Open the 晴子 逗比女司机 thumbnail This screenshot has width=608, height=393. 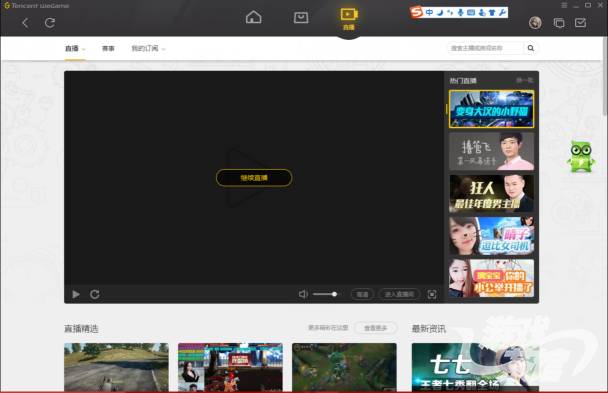pyautogui.click(x=491, y=236)
